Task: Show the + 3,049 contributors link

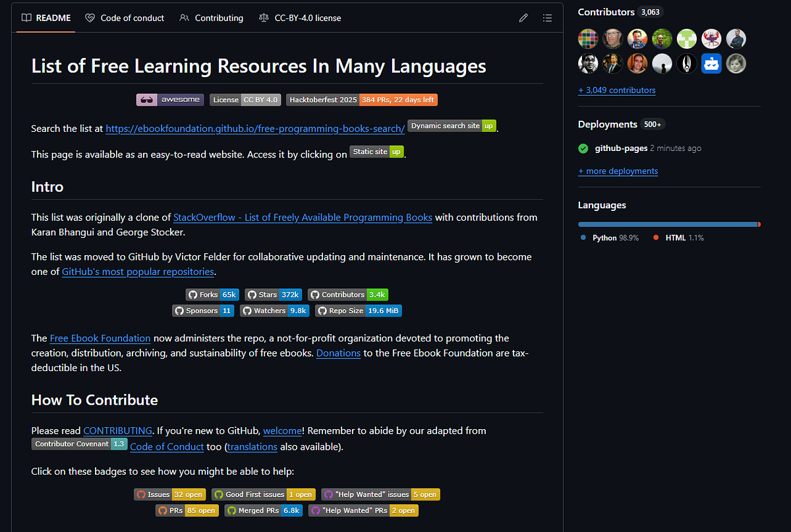Action: coord(617,90)
